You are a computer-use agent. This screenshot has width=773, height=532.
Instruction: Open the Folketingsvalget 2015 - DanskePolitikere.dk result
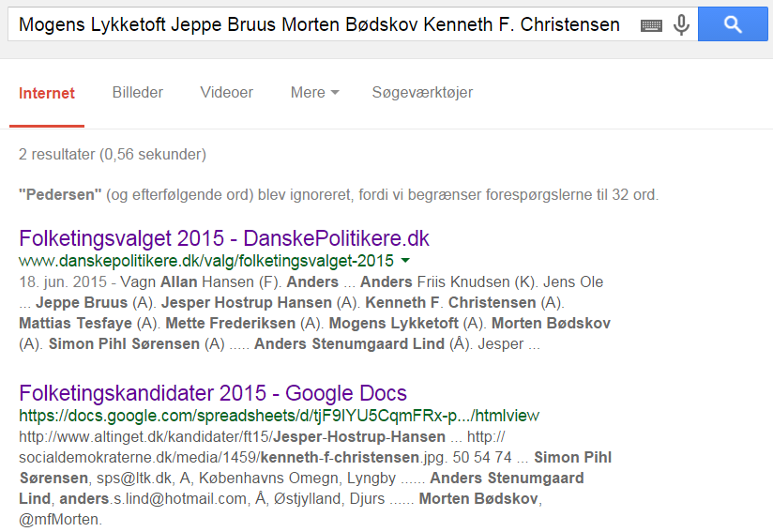[x=224, y=238]
